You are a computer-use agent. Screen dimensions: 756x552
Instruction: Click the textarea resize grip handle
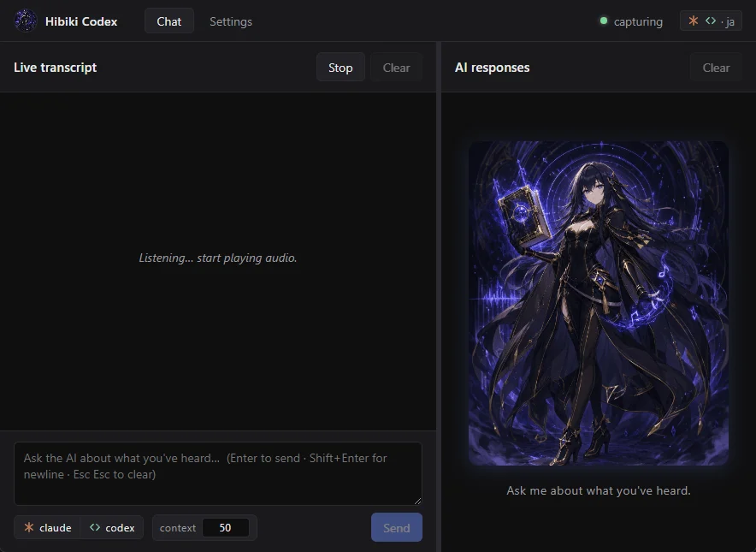pos(417,501)
